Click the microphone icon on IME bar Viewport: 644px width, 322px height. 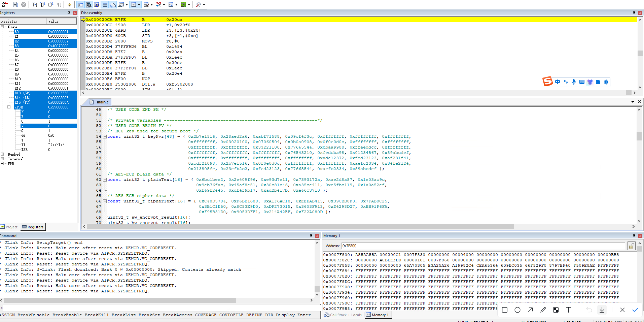pyautogui.click(x=574, y=82)
